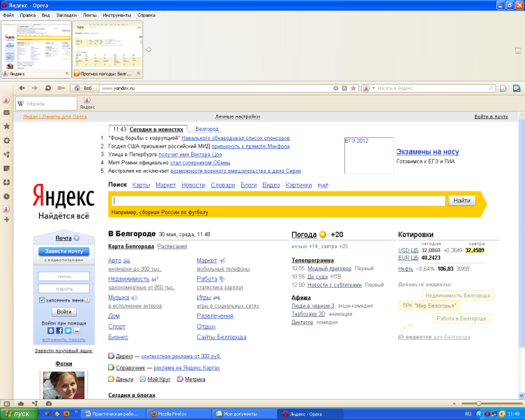The width and height of the screenshot is (525, 420).
Task: Open the 'Яндекс.Панель для Opera' link
Action: [55, 117]
